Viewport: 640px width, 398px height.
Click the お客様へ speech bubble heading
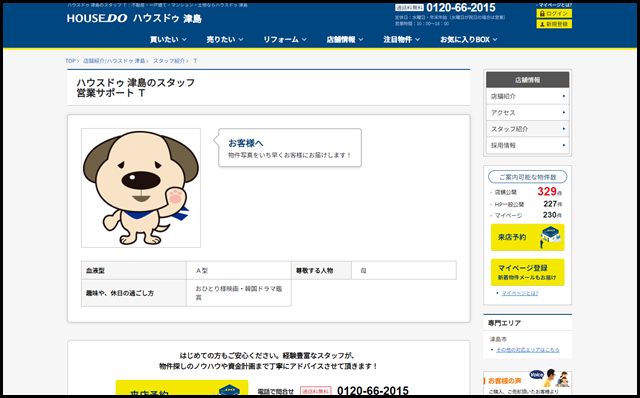click(x=246, y=143)
